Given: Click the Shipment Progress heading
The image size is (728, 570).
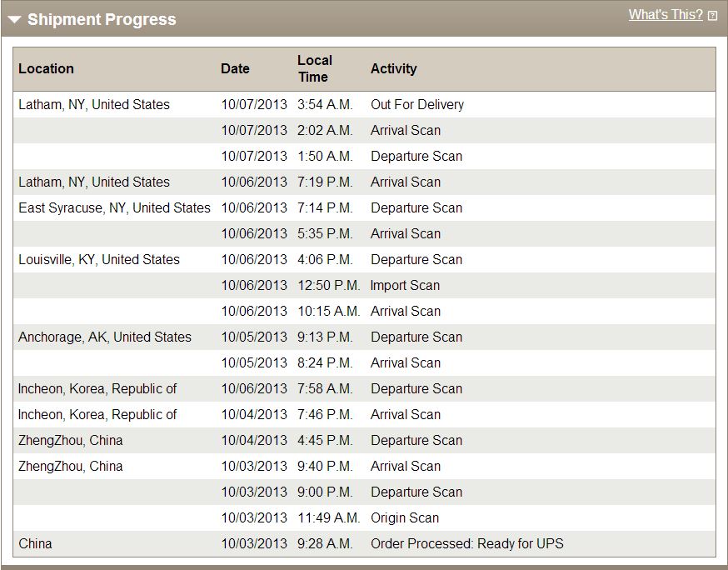Looking at the screenshot, I should (102, 19).
